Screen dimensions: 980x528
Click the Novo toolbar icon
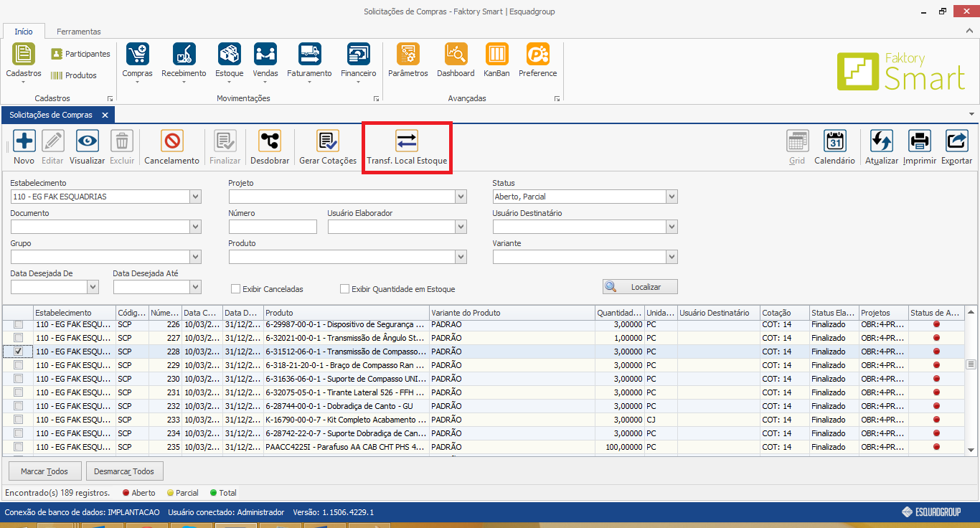[24, 141]
